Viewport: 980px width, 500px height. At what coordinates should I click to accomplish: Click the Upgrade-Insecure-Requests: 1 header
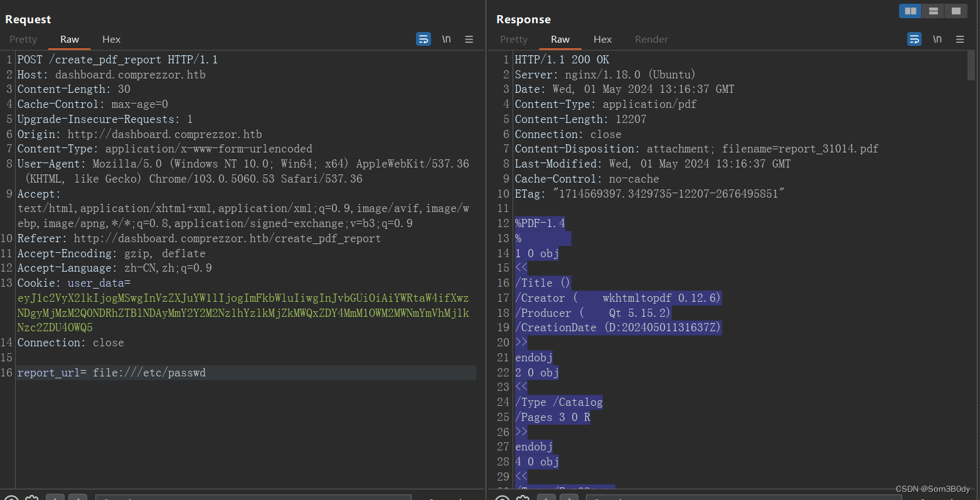tap(105, 119)
